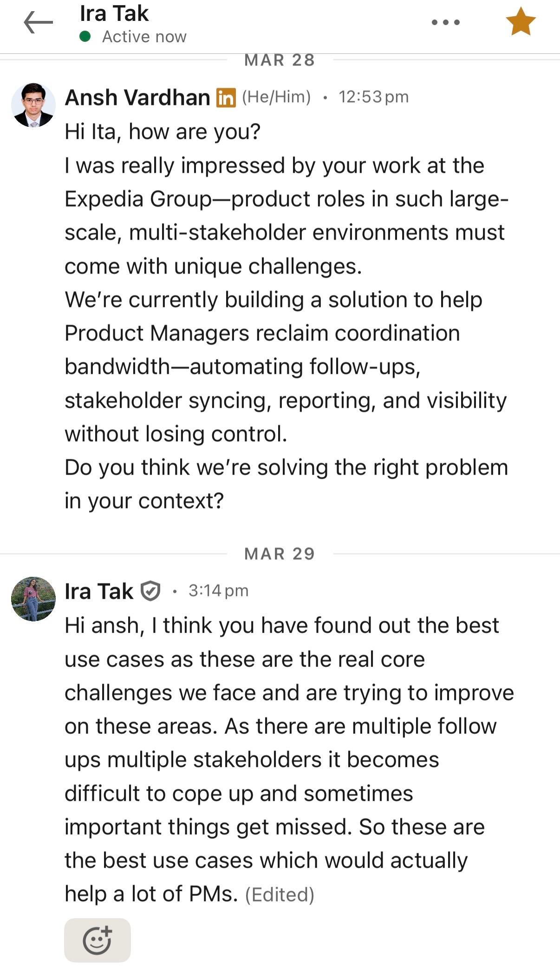The width and height of the screenshot is (560, 966).
Task: Tap the green Active now status dot
Action: point(85,36)
